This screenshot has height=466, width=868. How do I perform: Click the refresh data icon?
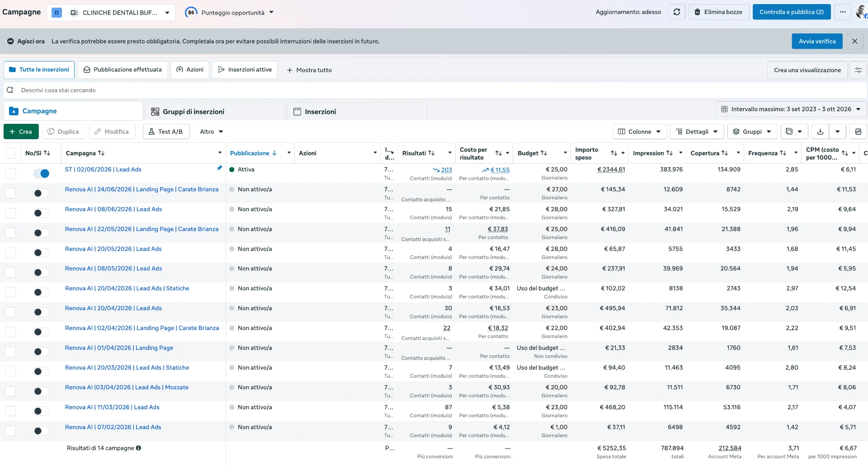[677, 12]
